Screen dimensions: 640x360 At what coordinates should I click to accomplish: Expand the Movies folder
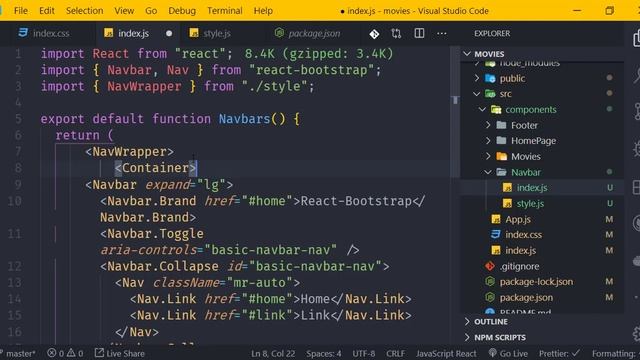[488, 156]
